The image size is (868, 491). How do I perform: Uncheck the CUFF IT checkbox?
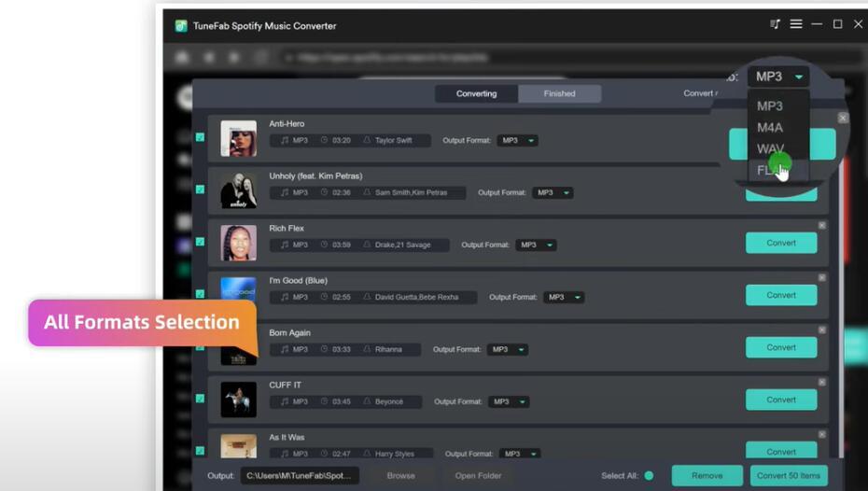tap(201, 399)
